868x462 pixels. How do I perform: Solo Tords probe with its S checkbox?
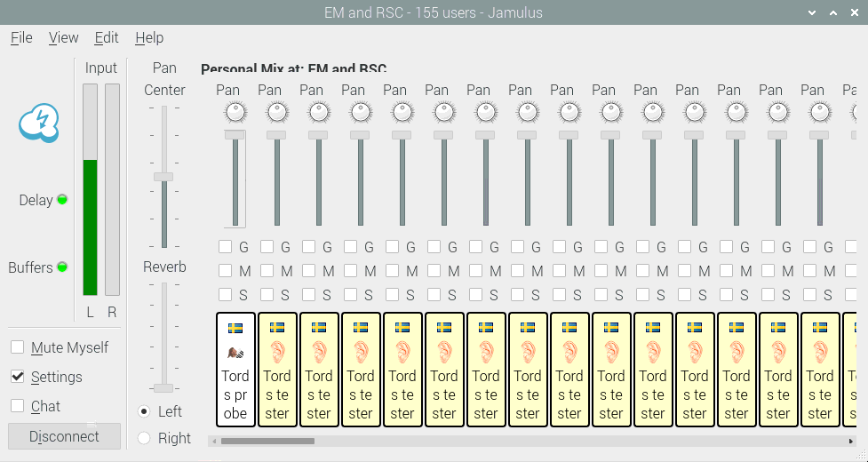tap(226, 294)
